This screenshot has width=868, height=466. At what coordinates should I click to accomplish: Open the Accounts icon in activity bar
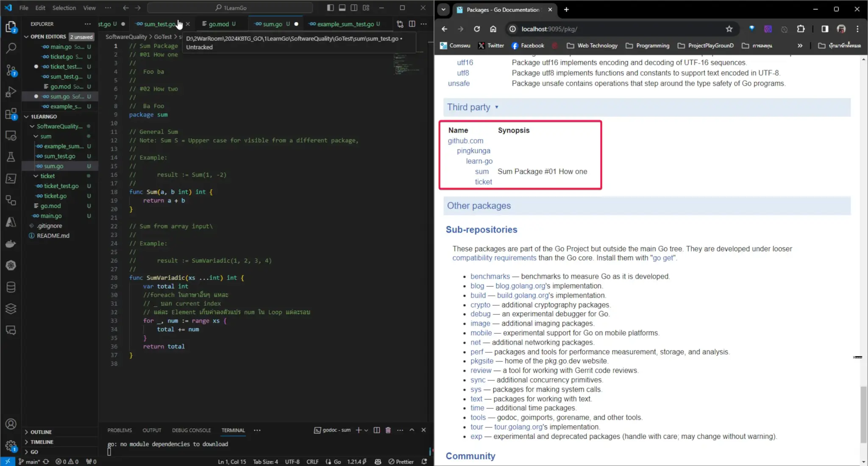click(x=11, y=424)
